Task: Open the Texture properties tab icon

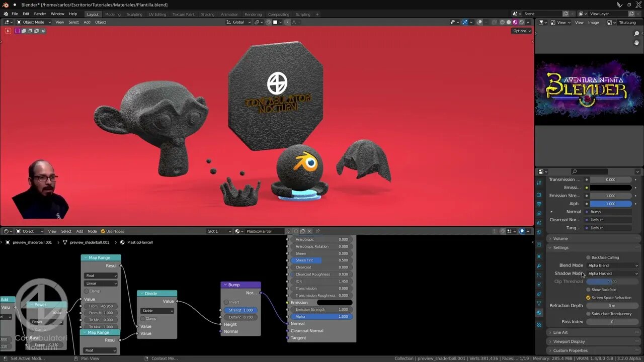Action: 539,324
